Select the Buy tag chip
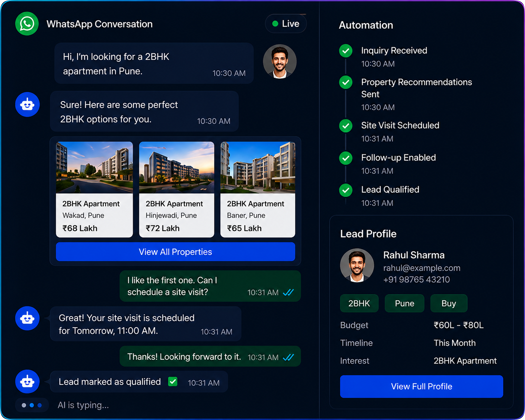The width and height of the screenshot is (525, 420). 449,303
